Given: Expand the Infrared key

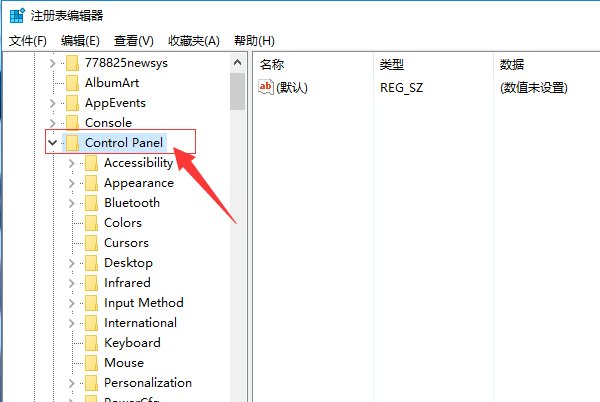Looking at the screenshot, I should click(x=72, y=283).
